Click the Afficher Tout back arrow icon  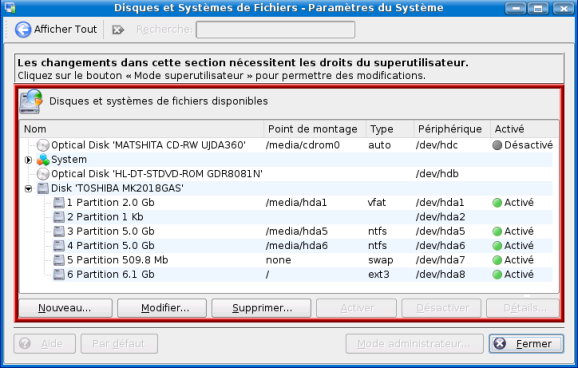coord(23,29)
